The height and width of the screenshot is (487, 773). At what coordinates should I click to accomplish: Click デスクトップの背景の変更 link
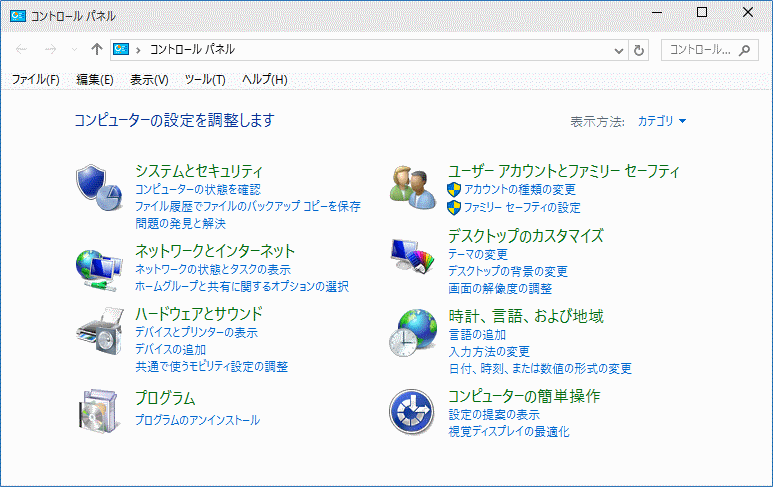pyautogui.click(x=508, y=272)
